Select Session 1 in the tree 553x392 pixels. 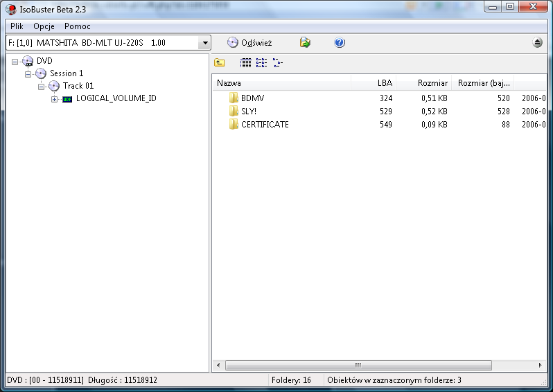(67, 73)
